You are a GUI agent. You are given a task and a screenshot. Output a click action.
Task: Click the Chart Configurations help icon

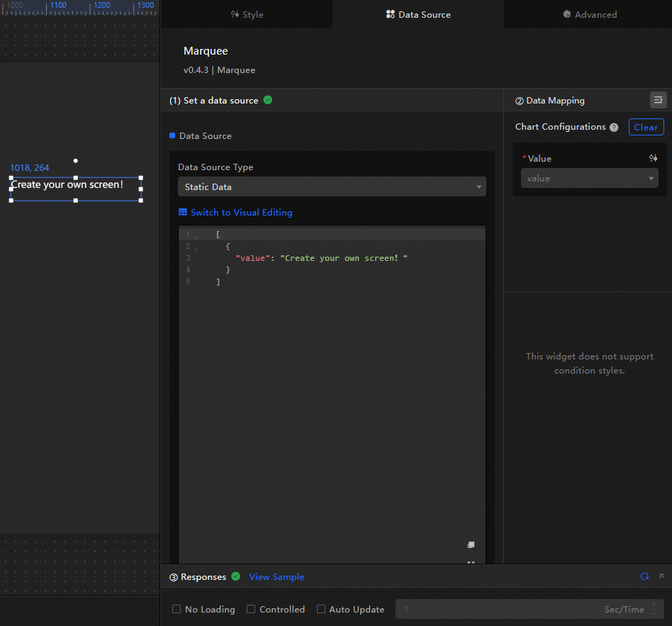pos(614,128)
